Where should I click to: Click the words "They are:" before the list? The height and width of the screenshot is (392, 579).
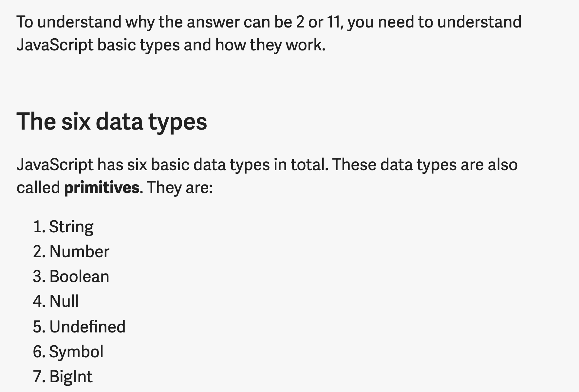coord(180,188)
